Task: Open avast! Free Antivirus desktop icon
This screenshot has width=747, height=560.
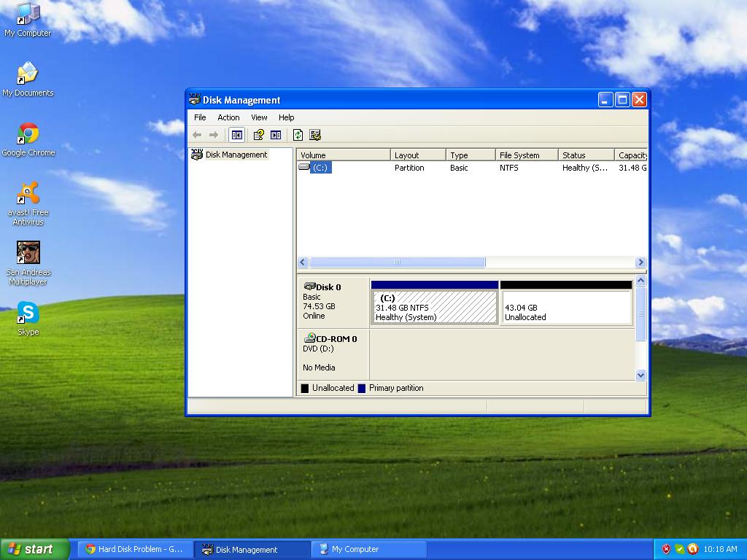Action: [28, 194]
